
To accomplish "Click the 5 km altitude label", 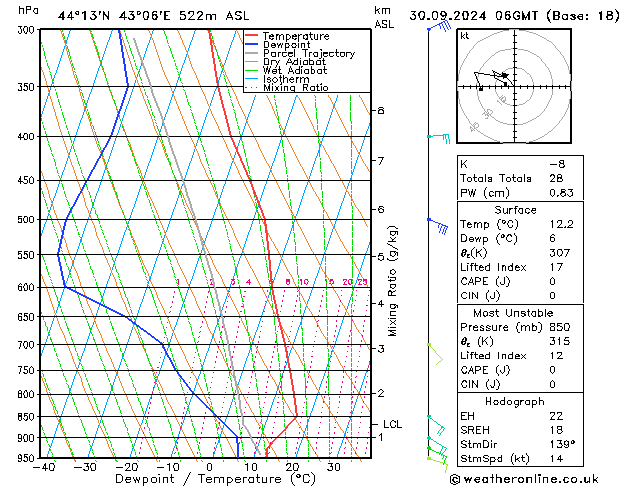I will (381, 257).
